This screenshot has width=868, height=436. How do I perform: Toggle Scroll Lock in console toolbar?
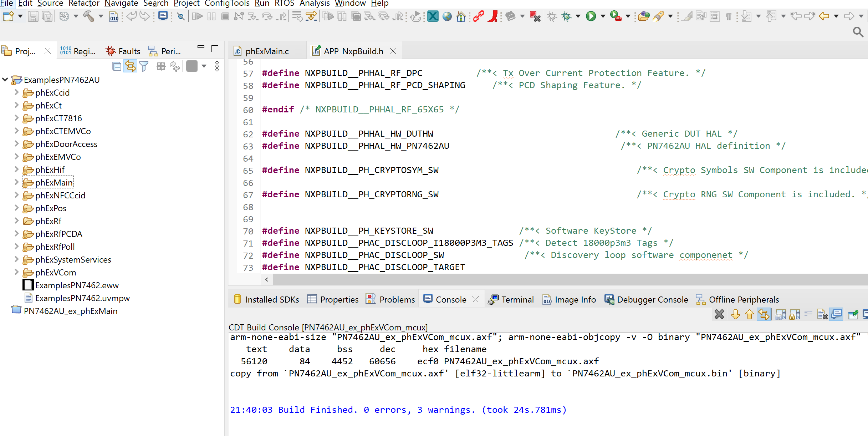pyautogui.click(x=794, y=314)
